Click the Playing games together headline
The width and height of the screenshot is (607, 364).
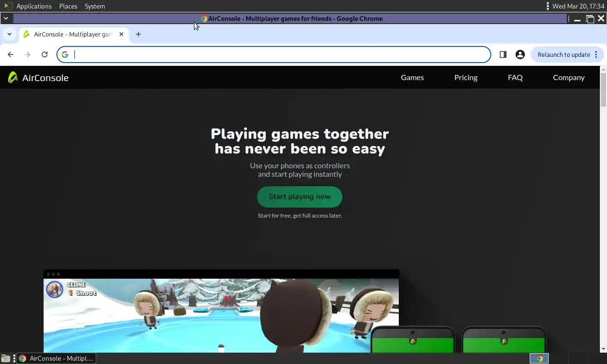300,141
